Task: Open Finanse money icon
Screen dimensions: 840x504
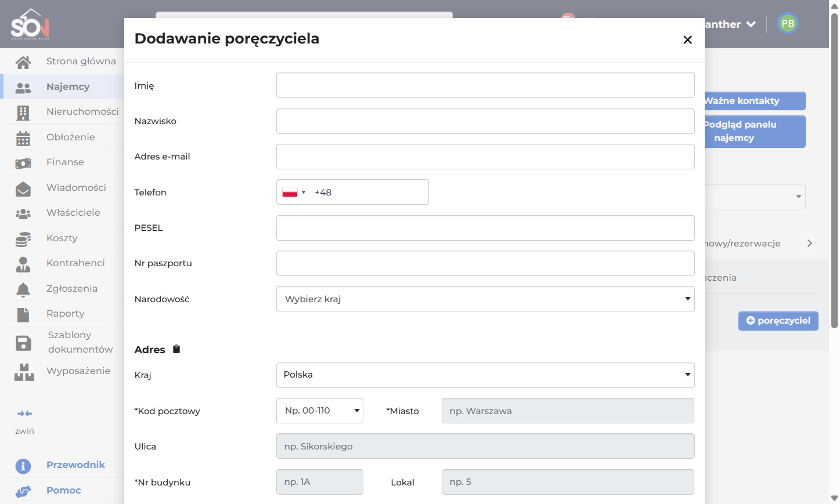Action: pos(23,164)
